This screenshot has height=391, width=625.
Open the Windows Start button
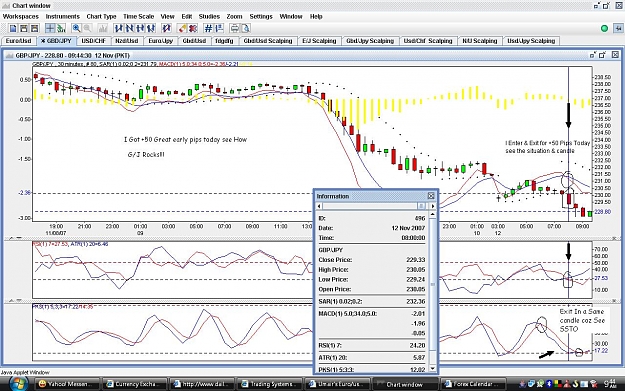(x=18, y=383)
